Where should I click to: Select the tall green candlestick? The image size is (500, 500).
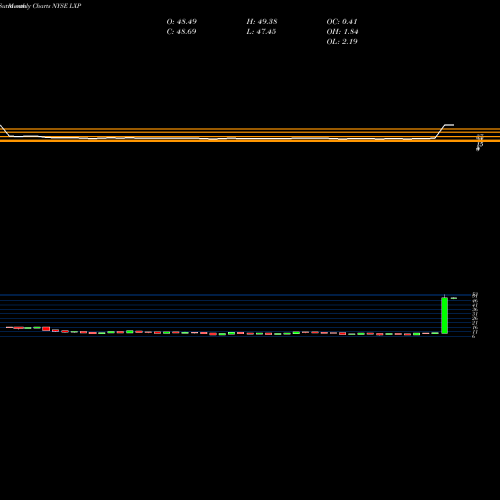(444, 315)
